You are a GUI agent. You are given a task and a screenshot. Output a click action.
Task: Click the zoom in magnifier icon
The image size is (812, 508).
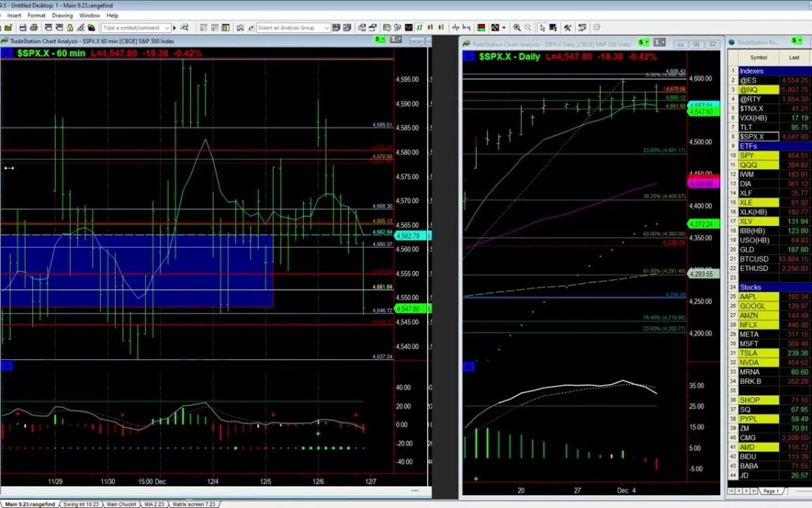(x=517, y=28)
